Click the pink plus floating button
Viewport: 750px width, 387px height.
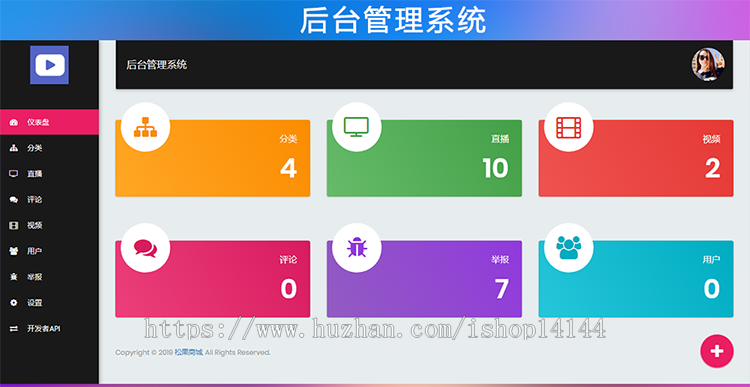(717, 351)
